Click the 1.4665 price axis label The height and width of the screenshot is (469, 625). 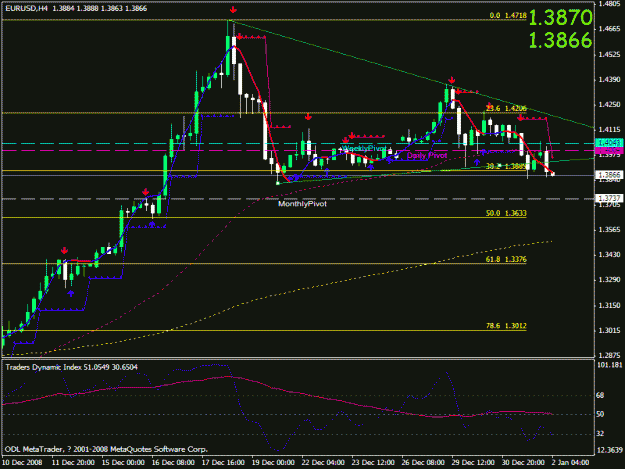(610, 29)
